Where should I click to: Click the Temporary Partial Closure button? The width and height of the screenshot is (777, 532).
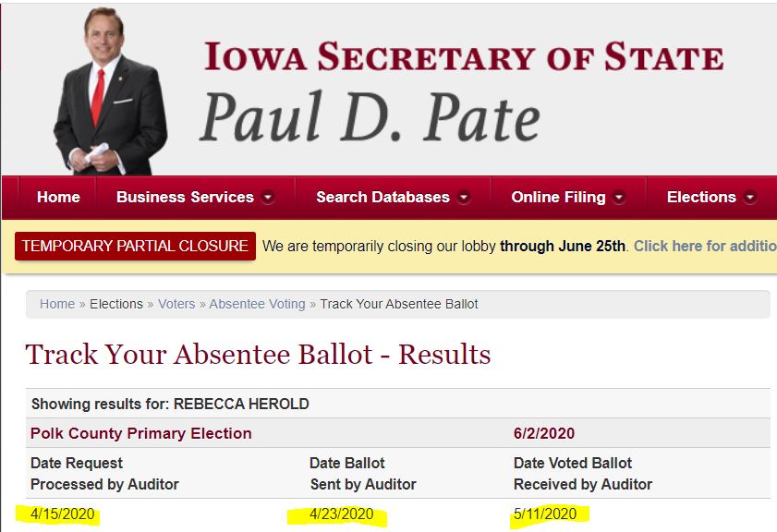pos(135,246)
